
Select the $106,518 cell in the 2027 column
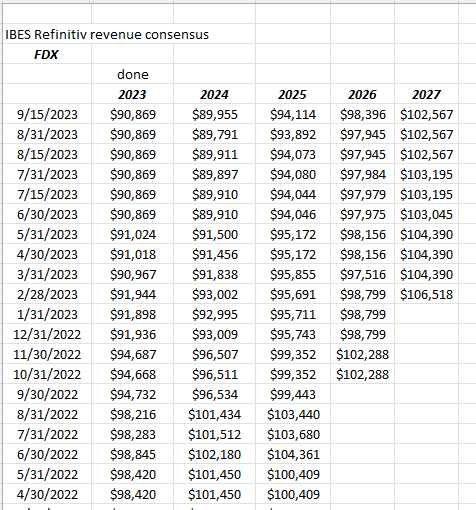point(427,294)
